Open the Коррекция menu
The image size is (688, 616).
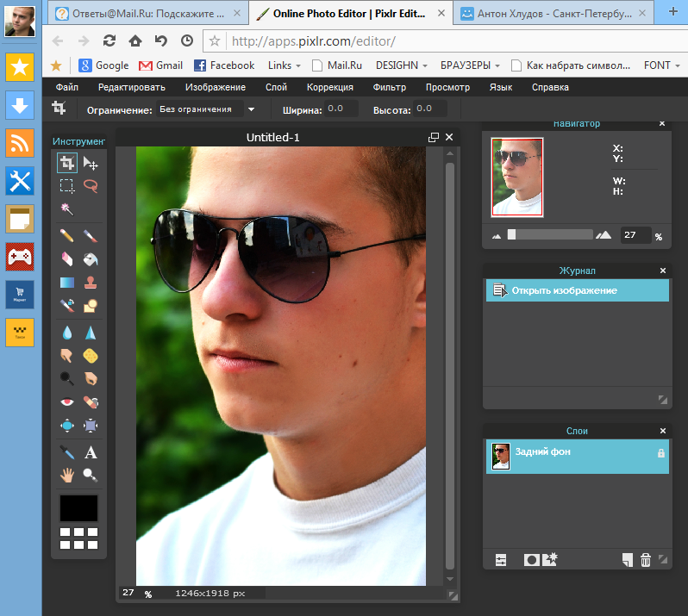(329, 87)
